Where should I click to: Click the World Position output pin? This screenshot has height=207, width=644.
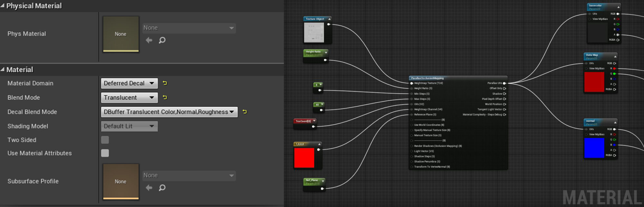click(x=504, y=104)
